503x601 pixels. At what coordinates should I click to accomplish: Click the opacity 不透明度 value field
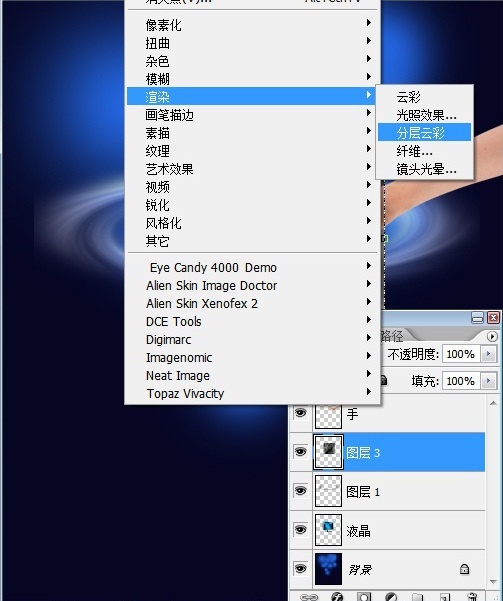pos(461,354)
